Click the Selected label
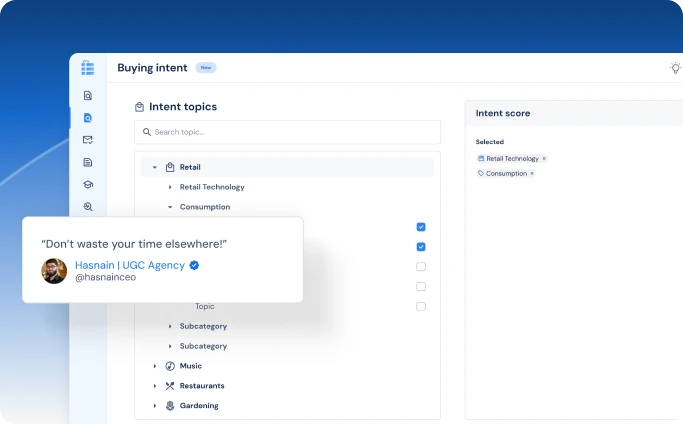The image size is (683, 424). pyautogui.click(x=490, y=142)
